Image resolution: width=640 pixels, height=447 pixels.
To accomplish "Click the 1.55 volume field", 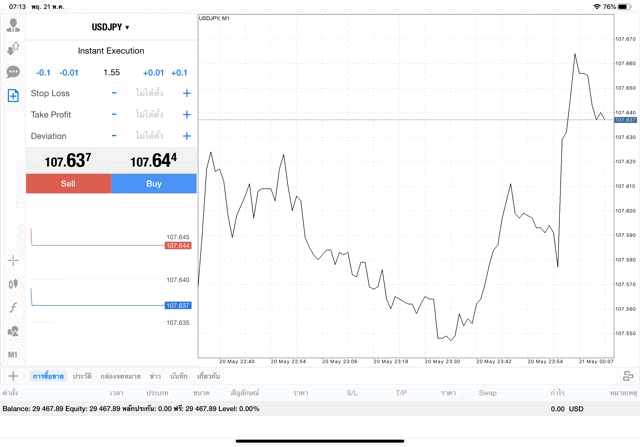I will click(x=111, y=72).
